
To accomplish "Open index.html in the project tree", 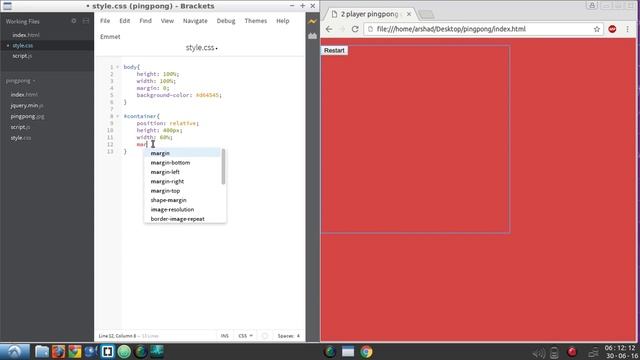I will click(24, 94).
